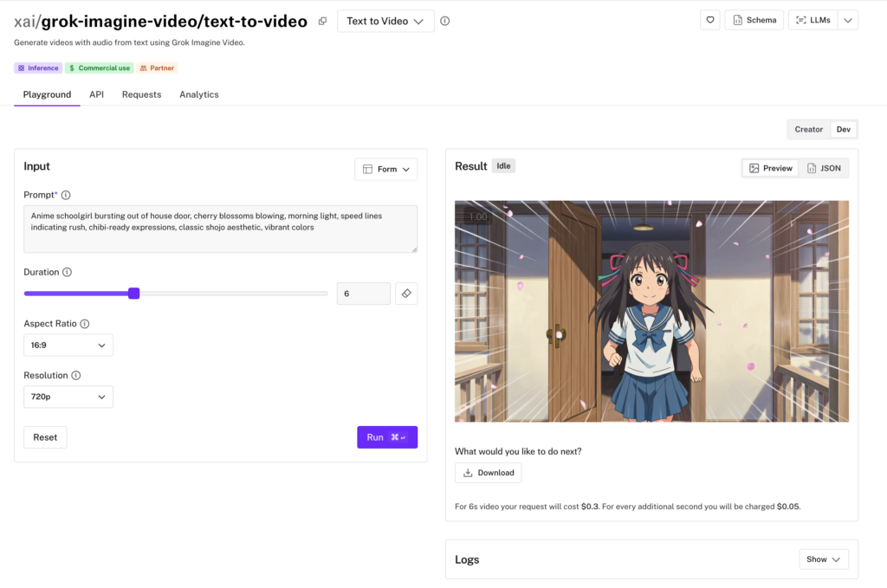Open the API tab

pos(96,94)
